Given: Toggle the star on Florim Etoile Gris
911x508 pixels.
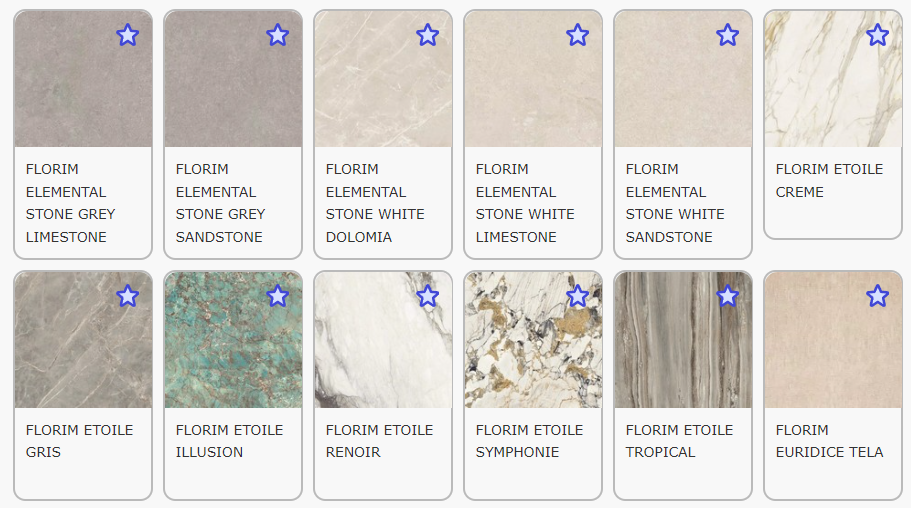Looking at the screenshot, I should [x=127, y=296].
